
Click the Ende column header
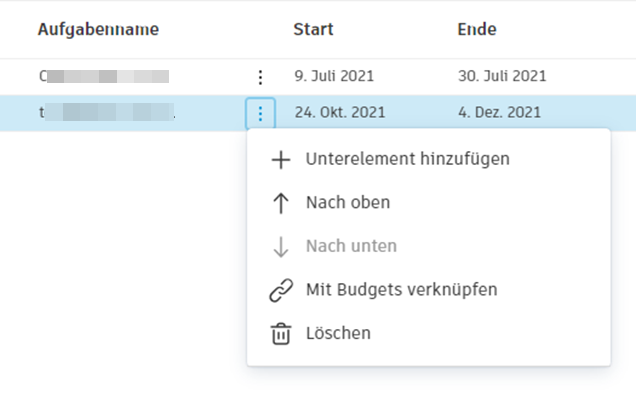(477, 30)
